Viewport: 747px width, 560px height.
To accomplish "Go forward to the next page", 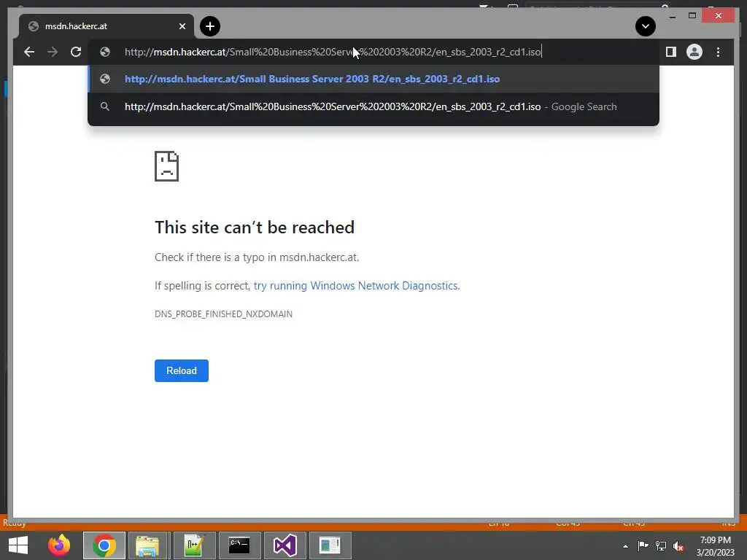I will pyautogui.click(x=53, y=52).
